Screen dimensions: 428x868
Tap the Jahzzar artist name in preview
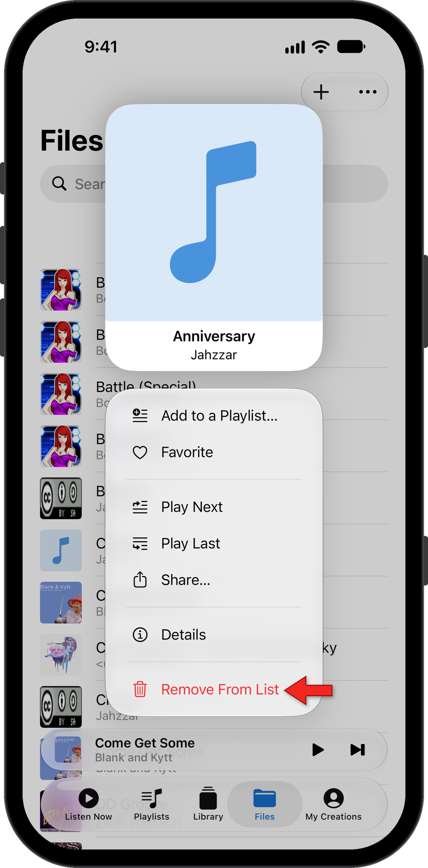pos(214,355)
